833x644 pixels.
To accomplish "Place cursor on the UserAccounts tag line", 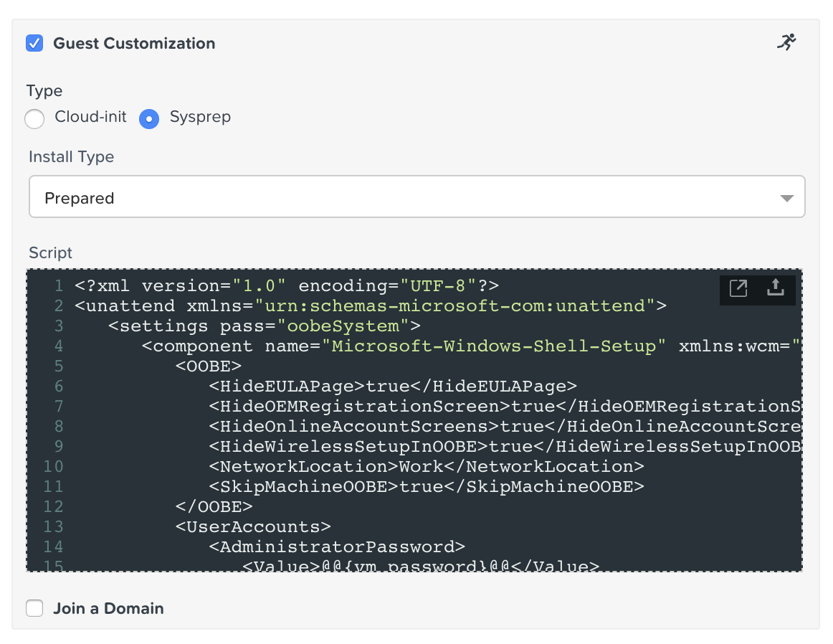I will coord(253,527).
